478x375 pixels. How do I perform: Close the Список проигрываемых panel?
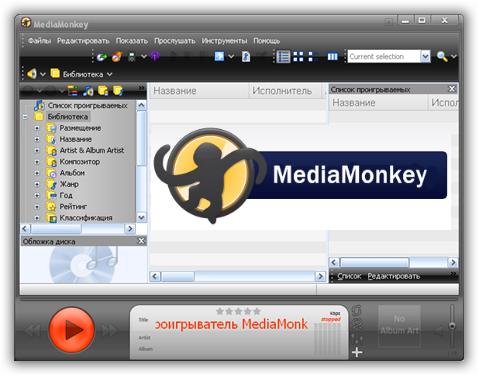coord(452,89)
